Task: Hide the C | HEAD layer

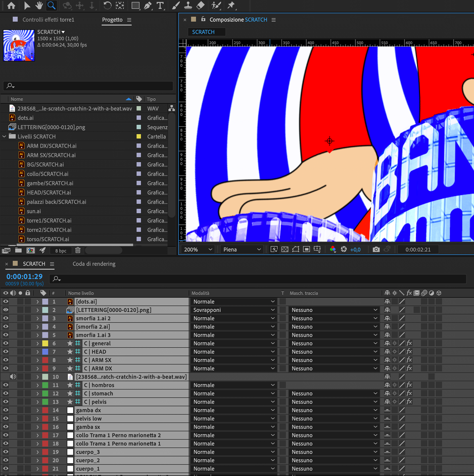Action: [x=6, y=352]
